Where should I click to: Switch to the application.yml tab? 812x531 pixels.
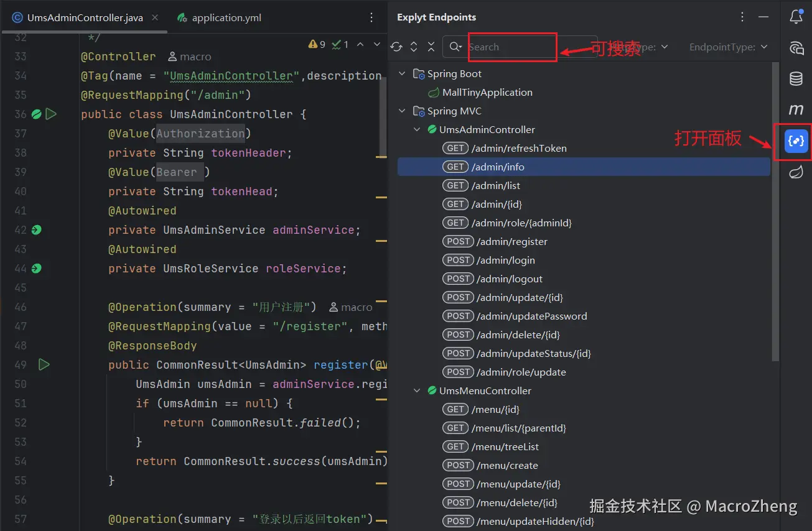click(219, 18)
